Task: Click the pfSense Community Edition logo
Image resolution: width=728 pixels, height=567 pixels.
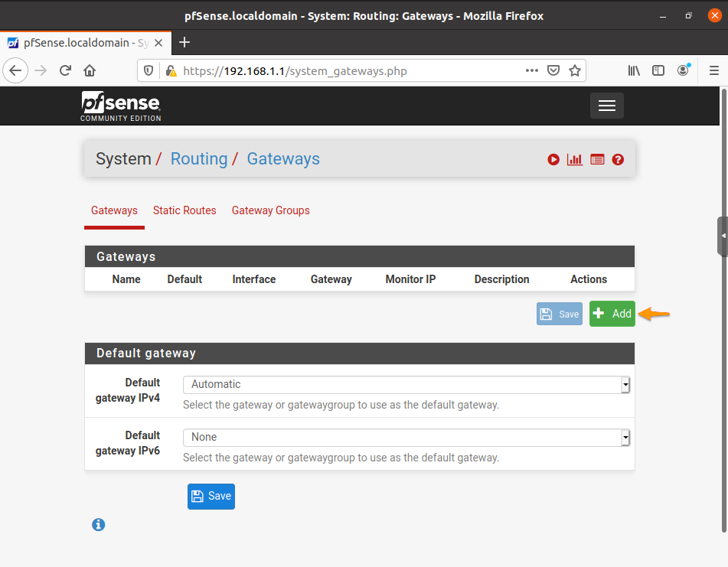Action: [x=120, y=106]
